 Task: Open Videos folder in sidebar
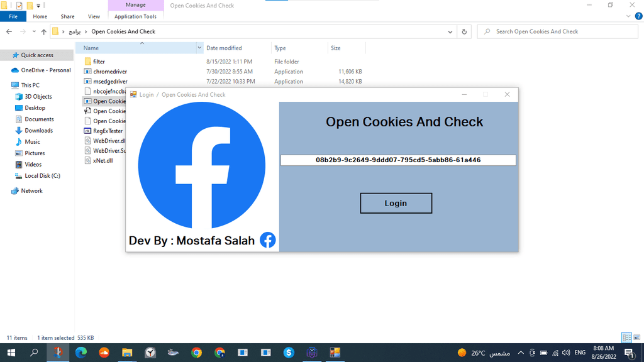coord(33,164)
